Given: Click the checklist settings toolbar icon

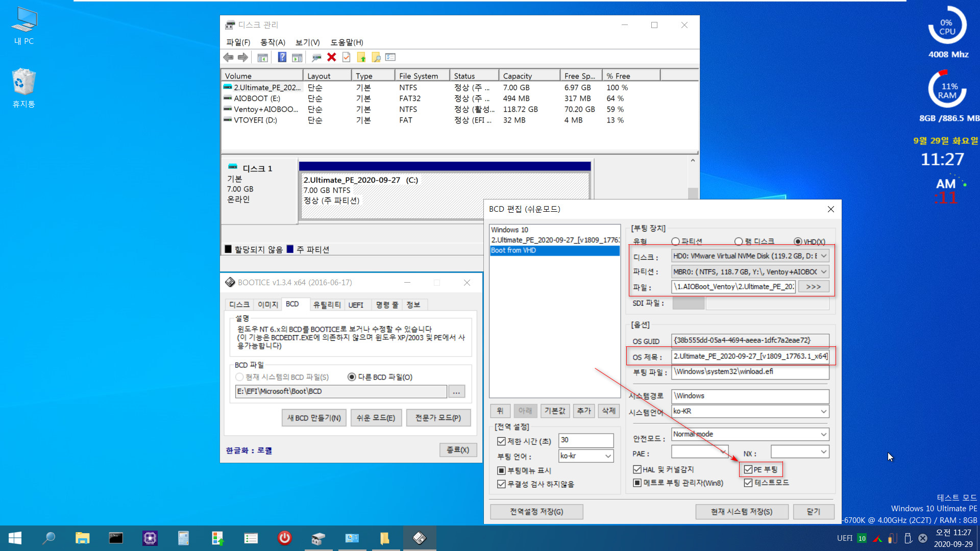Looking at the screenshot, I should click(x=390, y=57).
